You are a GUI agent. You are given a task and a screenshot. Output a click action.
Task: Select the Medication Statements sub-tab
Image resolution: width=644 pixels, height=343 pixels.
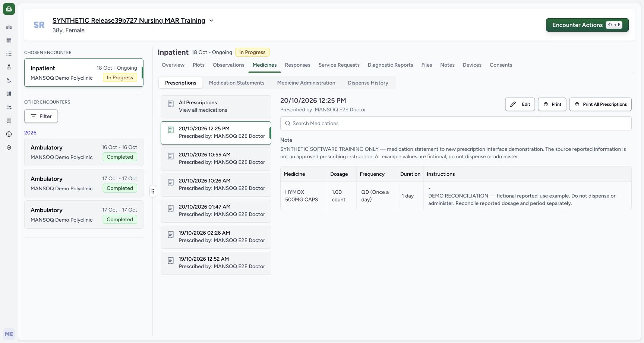237,83
